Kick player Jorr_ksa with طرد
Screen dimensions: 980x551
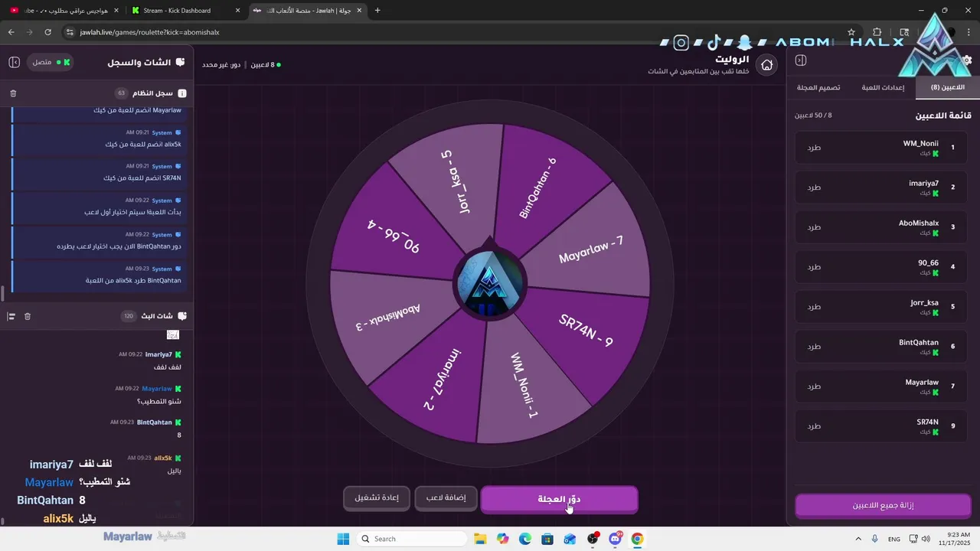click(x=815, y=306)
